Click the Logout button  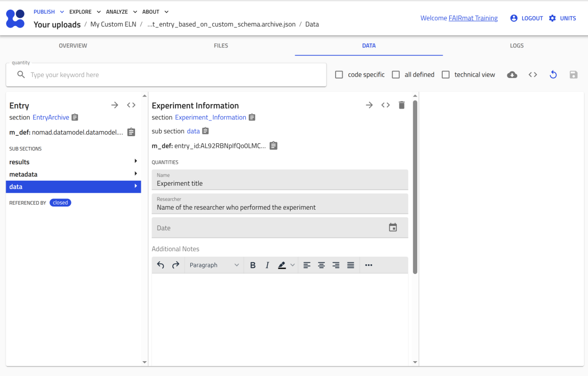pos(527,18)
